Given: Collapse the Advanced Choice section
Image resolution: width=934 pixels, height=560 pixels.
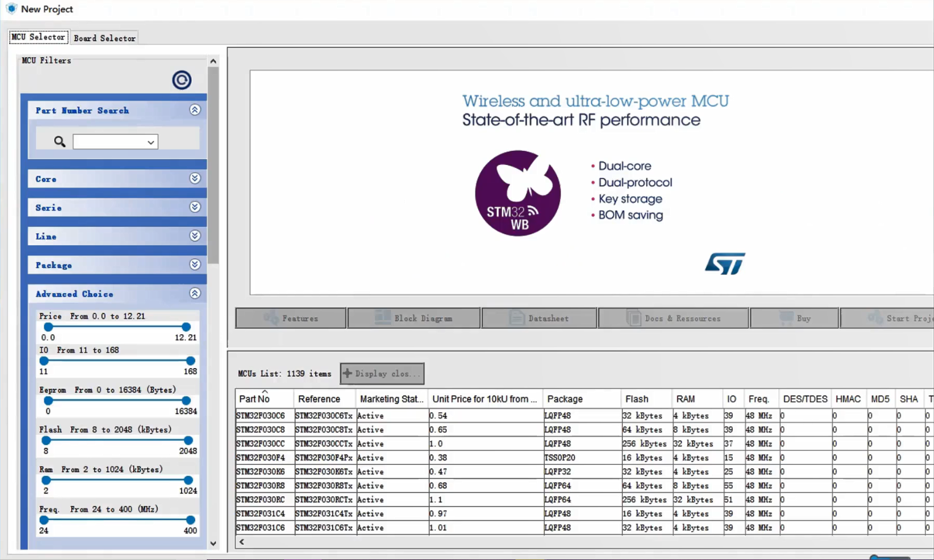Looking at the screenshot, I should tap(195, 294).
